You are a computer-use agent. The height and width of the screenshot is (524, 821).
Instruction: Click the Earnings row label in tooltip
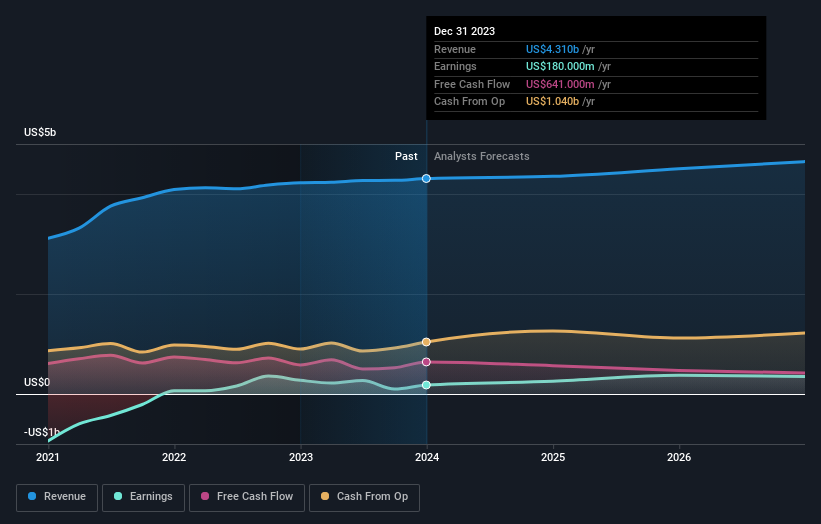coord(456,66)
